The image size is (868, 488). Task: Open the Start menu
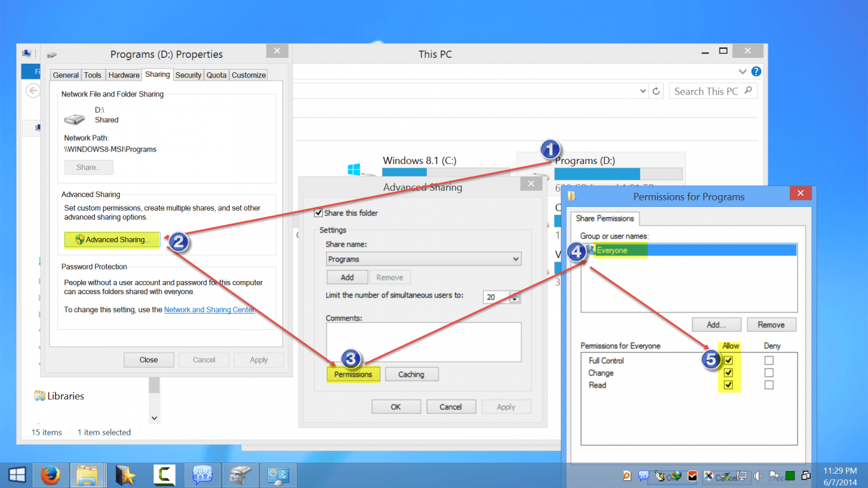click(x=16, y=475)
